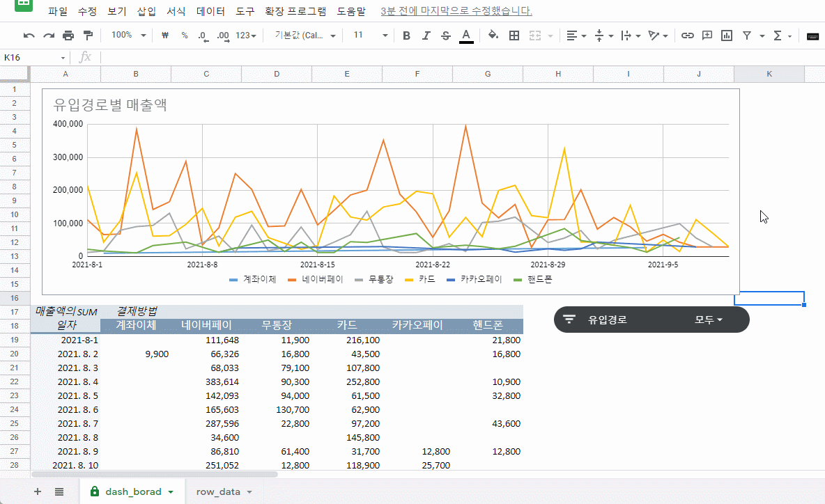Click the 네이버페이 pivot column header
The width and height of the screenshot is (825, 504).
coord(206,325)
